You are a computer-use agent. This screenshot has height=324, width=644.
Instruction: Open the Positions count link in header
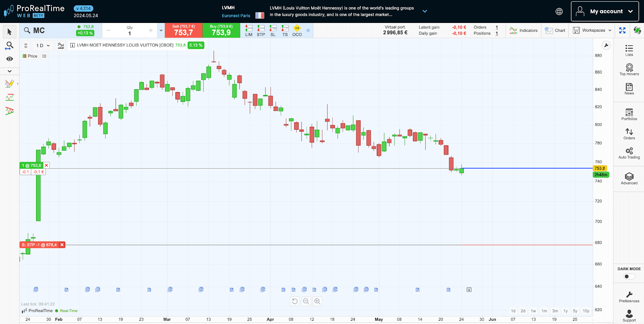(x=497, y=33)
